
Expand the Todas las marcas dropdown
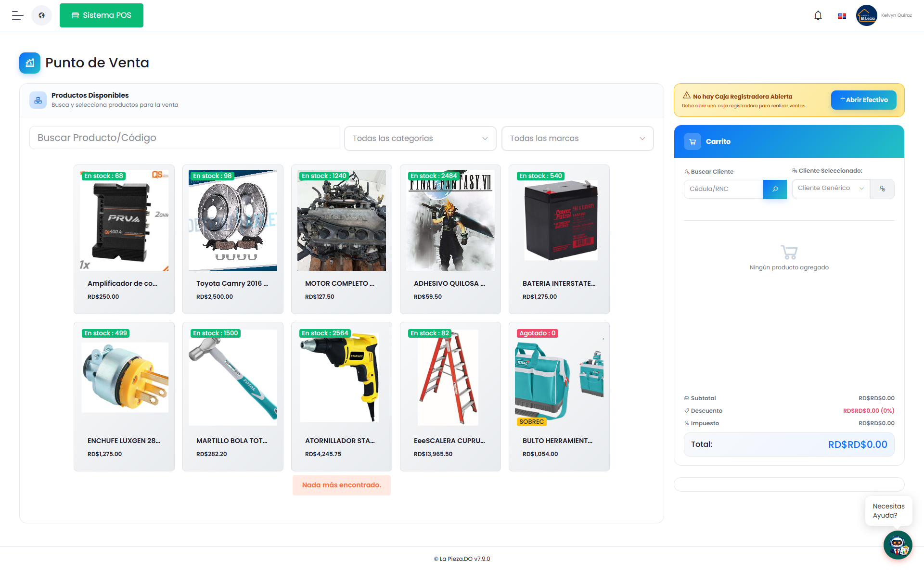click(x=577, y=139)
